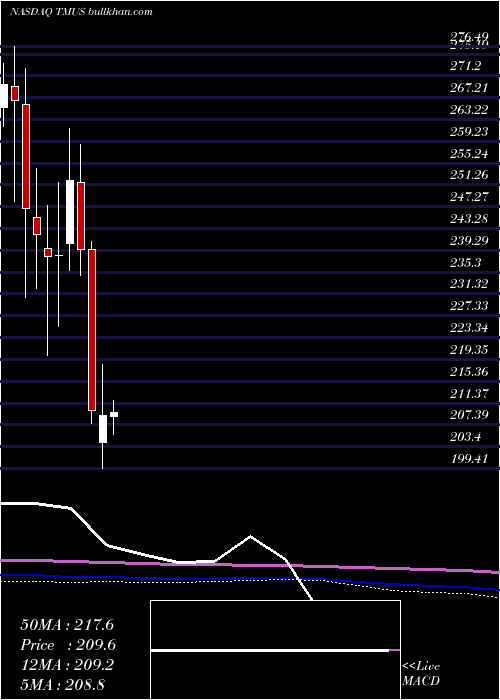
Task: Click the 12MA : 209.2 readout
Action: [x=66, y=665]
